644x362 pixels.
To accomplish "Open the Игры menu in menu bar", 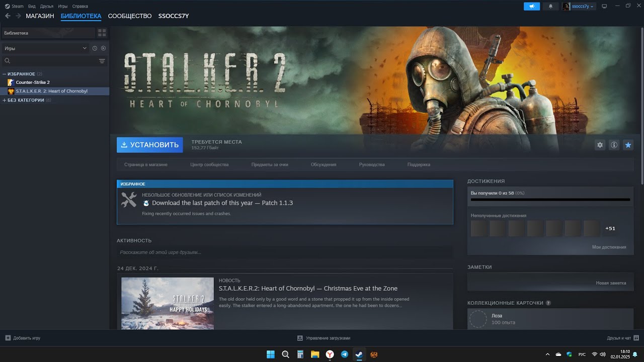I will (63, 6).
